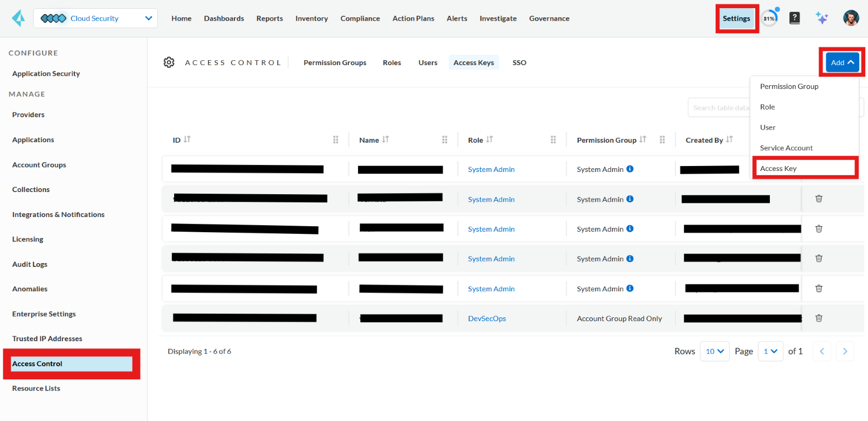Click the Search table data field
This screenshot has width=868, height=421.
click(x=719, y=107)
